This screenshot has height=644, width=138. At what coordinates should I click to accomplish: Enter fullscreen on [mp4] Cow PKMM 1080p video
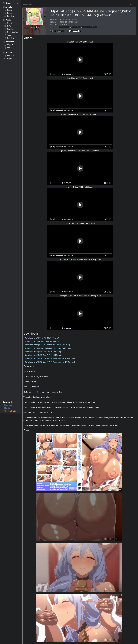(110, 74)
